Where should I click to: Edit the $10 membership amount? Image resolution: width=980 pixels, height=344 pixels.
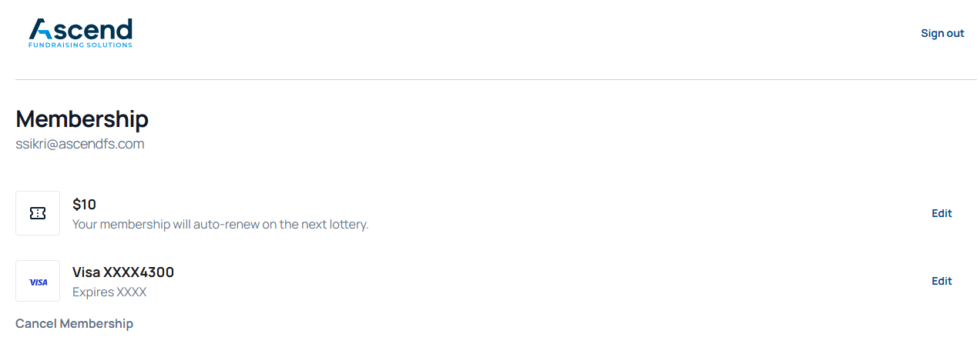point(941,213)
